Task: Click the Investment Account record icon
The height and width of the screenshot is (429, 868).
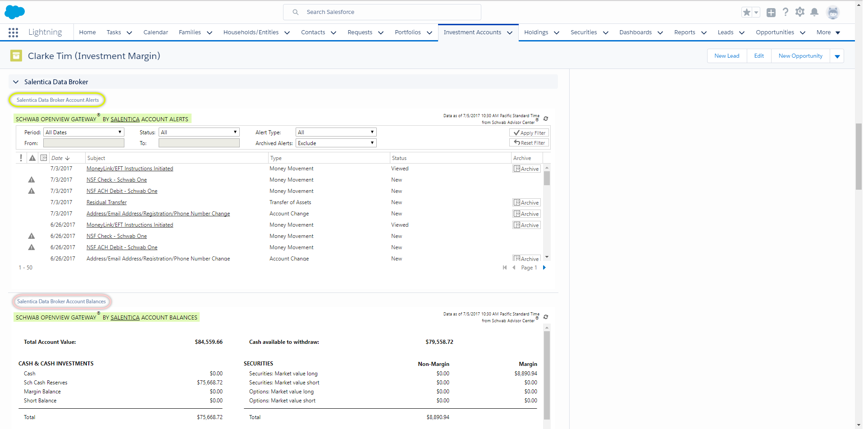Action: pyautogui.click(x=16, y=56)
